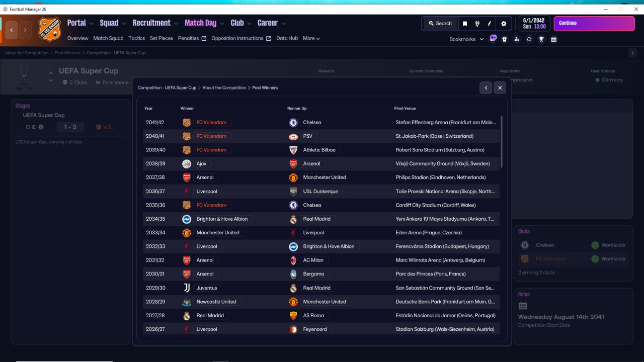Open the settings gear icon
644x362 pixels.
pyautogui.click(x=504, y=24)
